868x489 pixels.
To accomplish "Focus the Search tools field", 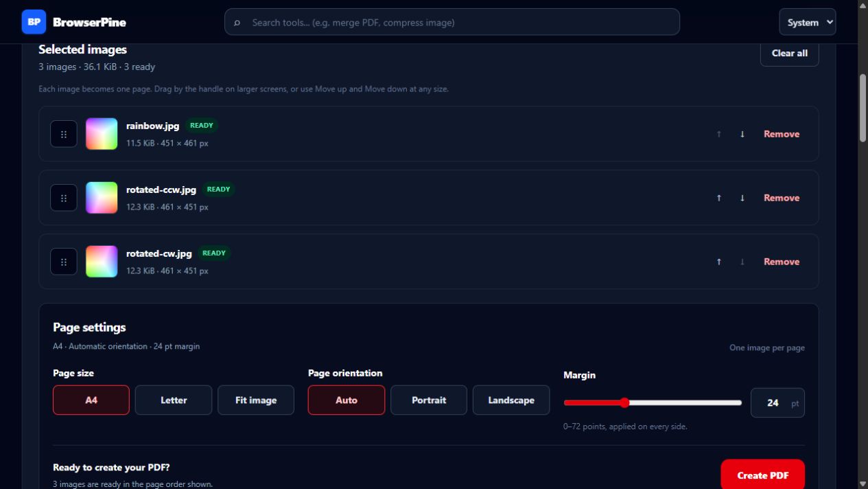I will [452, 22].
